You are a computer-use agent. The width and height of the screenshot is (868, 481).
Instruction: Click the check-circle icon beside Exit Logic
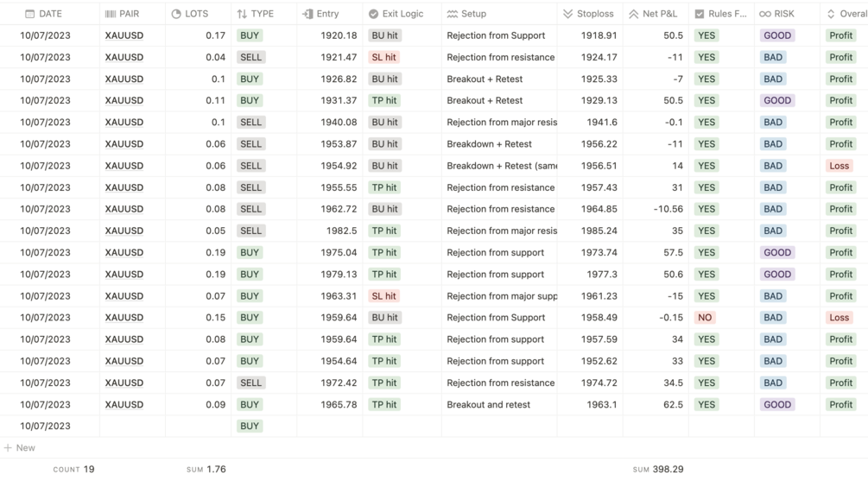[x=373, y=14]
